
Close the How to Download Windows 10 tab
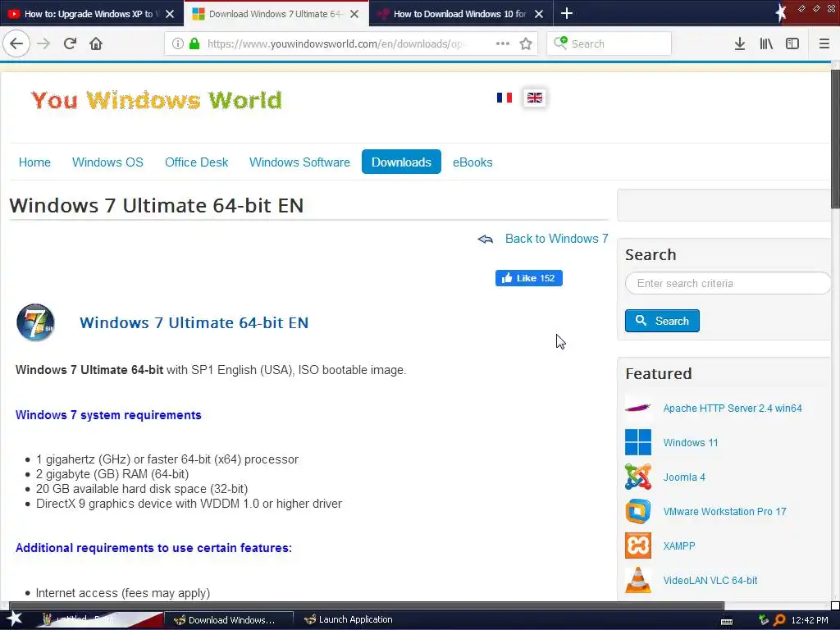(x=540, y=14)
